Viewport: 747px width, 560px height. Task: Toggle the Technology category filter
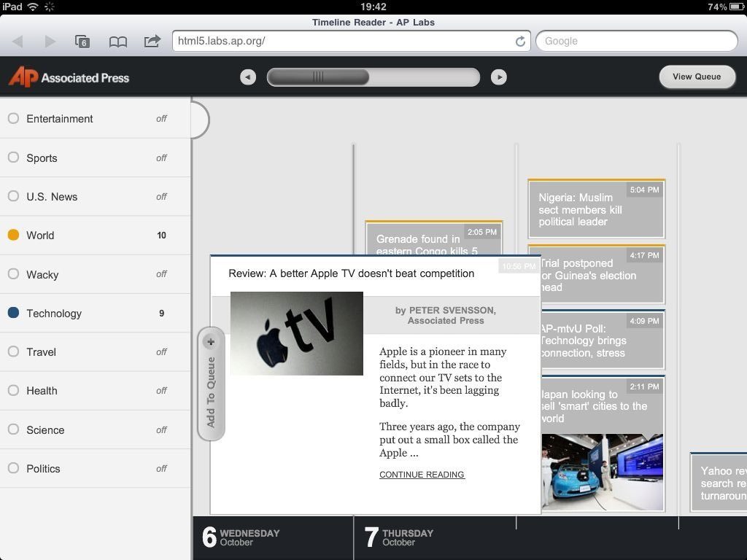95,313
